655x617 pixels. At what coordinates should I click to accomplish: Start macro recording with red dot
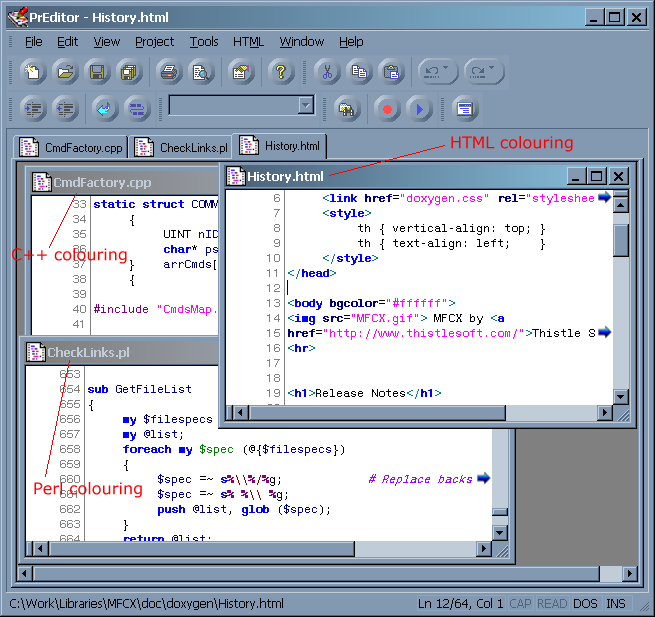coord(387,109)
